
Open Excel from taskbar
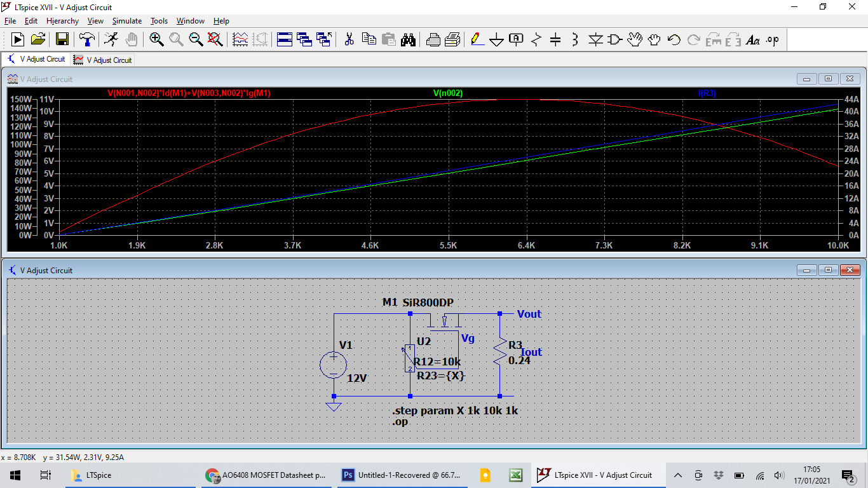[x=515, y=475]
